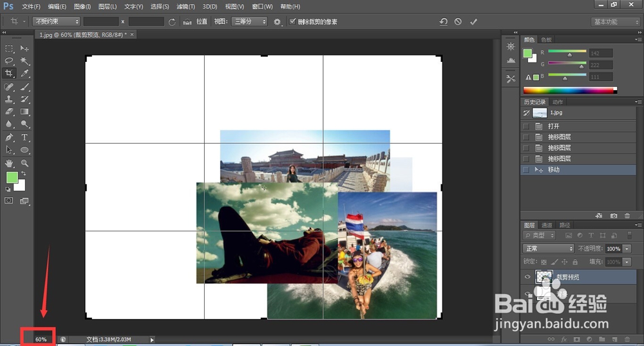Open the Crop tool preset picker
644x346 pixels.
coord(17,21)
